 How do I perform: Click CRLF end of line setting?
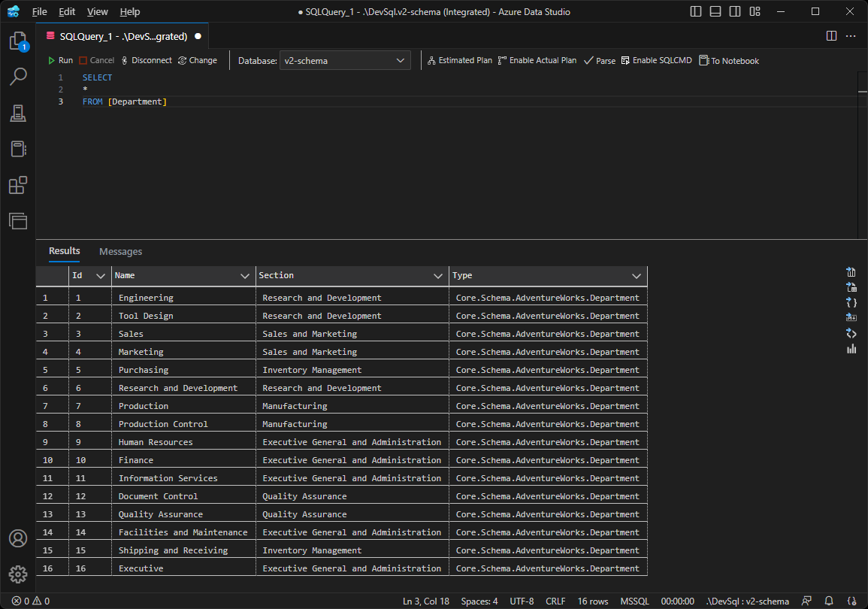tap(555, 601)
